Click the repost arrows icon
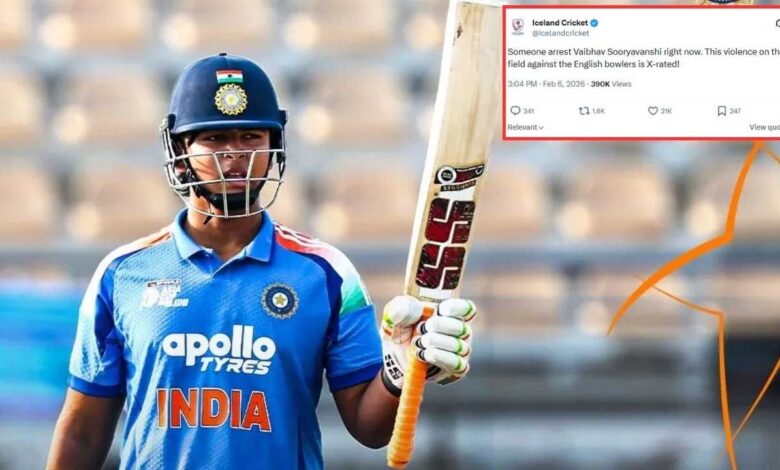The image size is (780, 470). (584, 110)
